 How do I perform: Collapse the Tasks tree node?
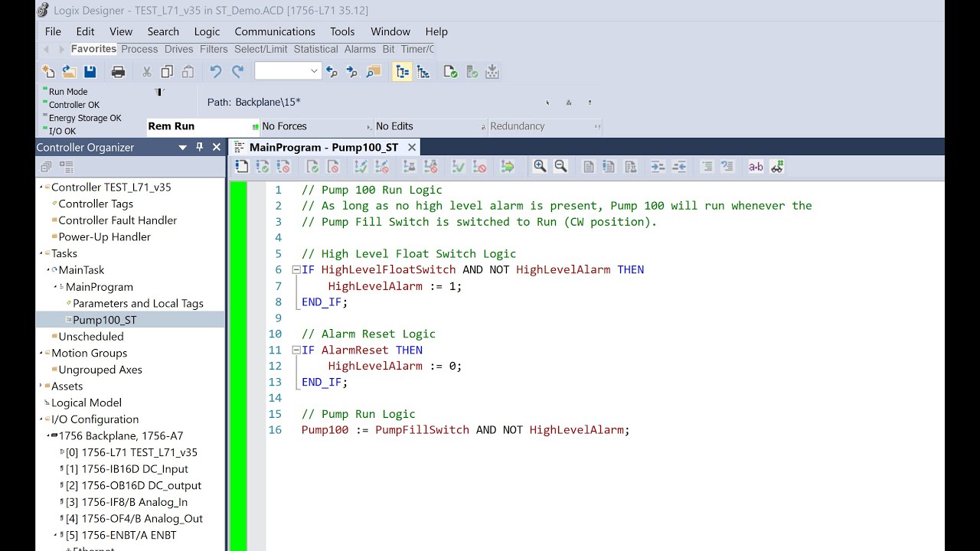pyautogui.click(x=41, y=253)
